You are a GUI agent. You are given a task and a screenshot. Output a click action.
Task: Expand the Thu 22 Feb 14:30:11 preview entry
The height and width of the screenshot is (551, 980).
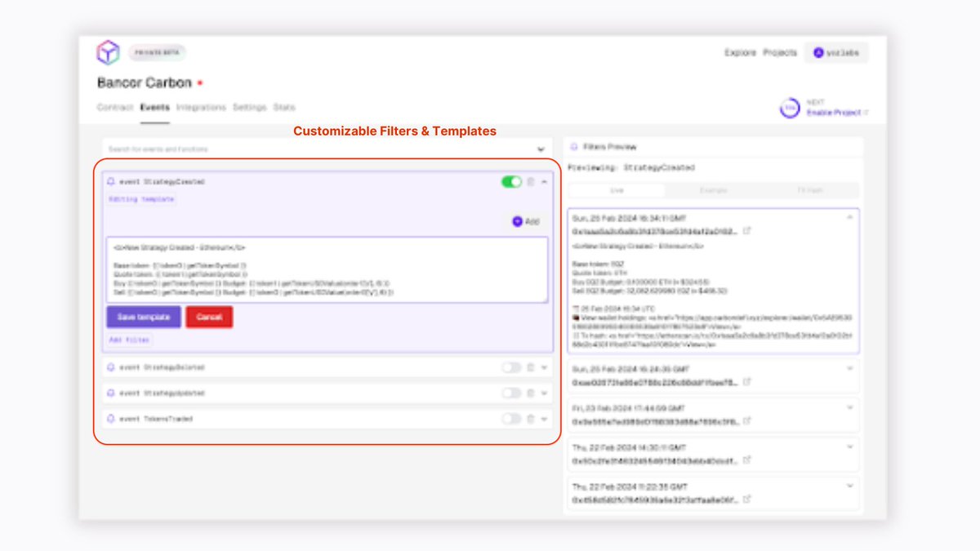click(849, 447)
